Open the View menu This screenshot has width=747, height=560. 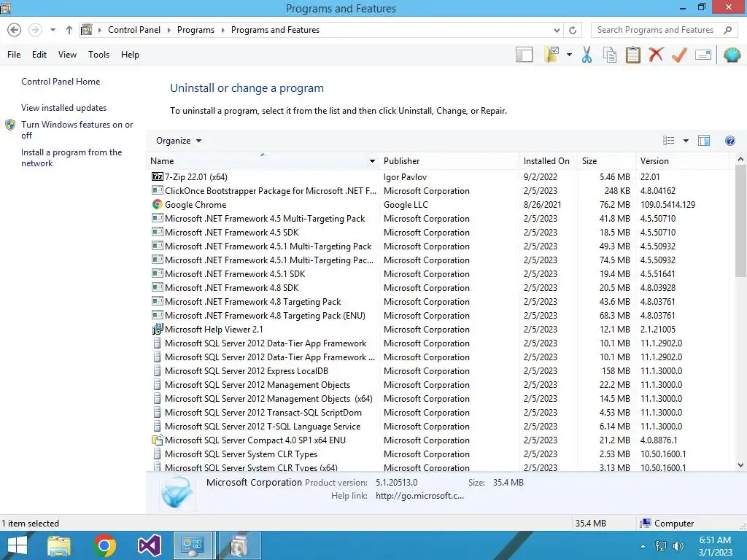click(67, 55)
